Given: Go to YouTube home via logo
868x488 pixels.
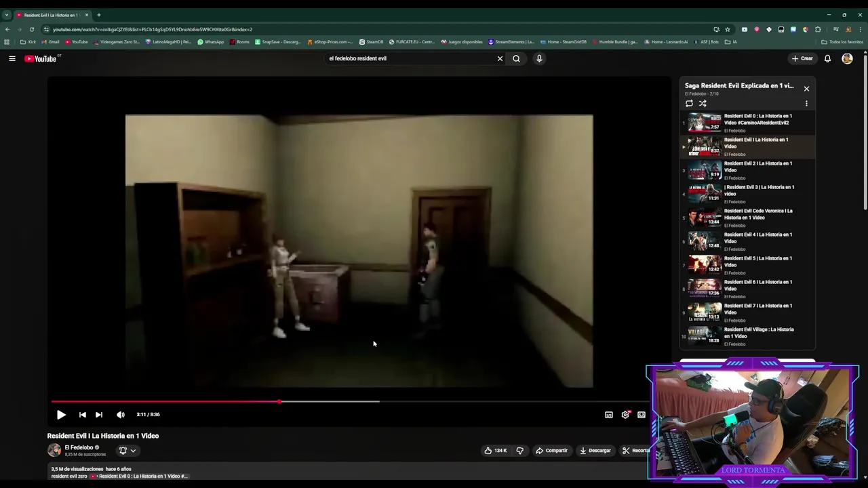Looking at the screenshot, I should [42, 59].
